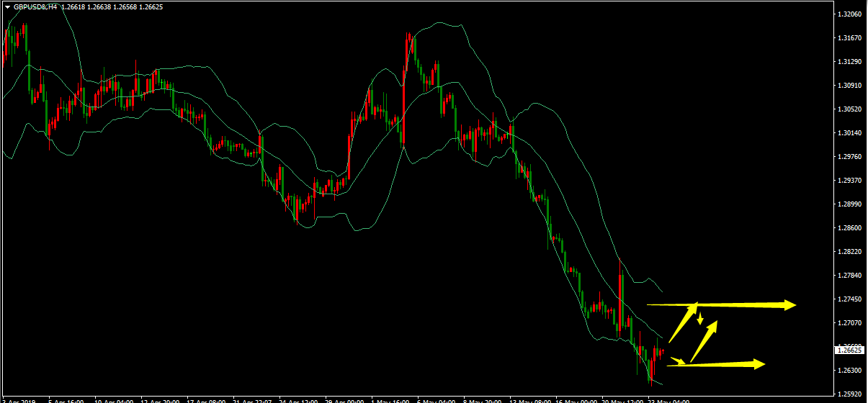Select the lower long yellow horizontal arrow
The width and height of the screenshot is (868, 403).
tap(717, 365)
